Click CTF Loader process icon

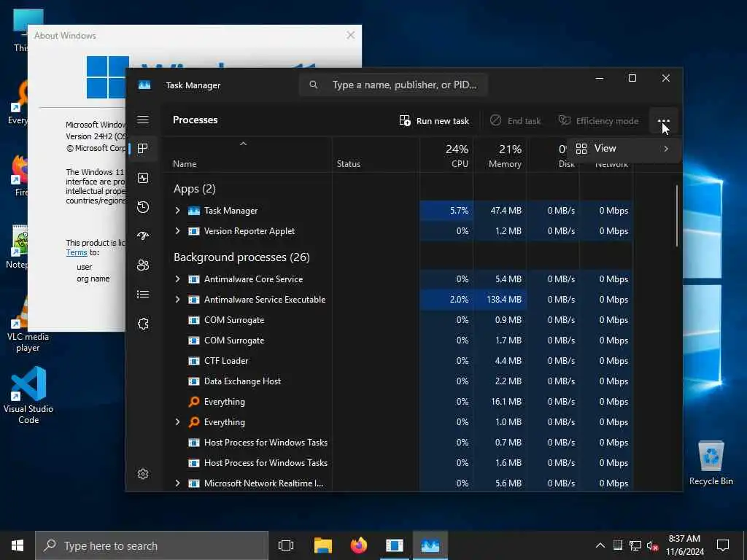tap(194, 361)
